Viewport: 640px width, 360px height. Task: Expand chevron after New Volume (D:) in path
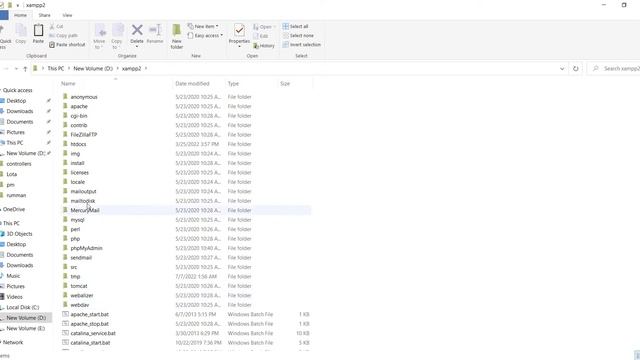(117, 69)
